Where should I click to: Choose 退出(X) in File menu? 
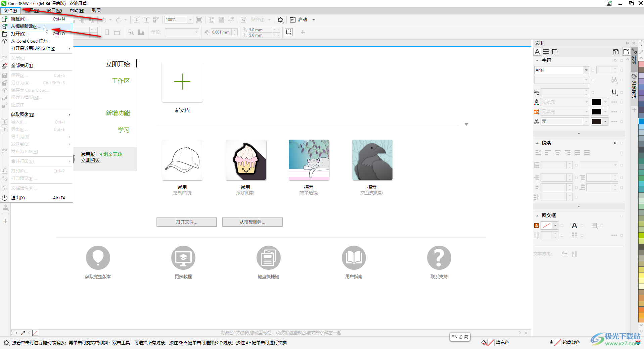tap(37, 198)
